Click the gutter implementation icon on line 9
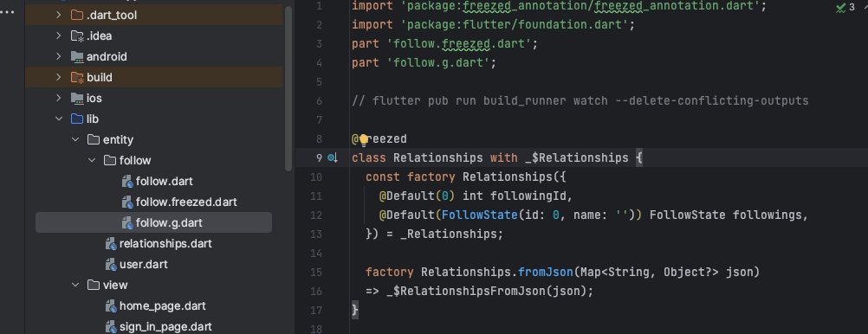Viewport: 868px width, 334px height. point(332,158)
